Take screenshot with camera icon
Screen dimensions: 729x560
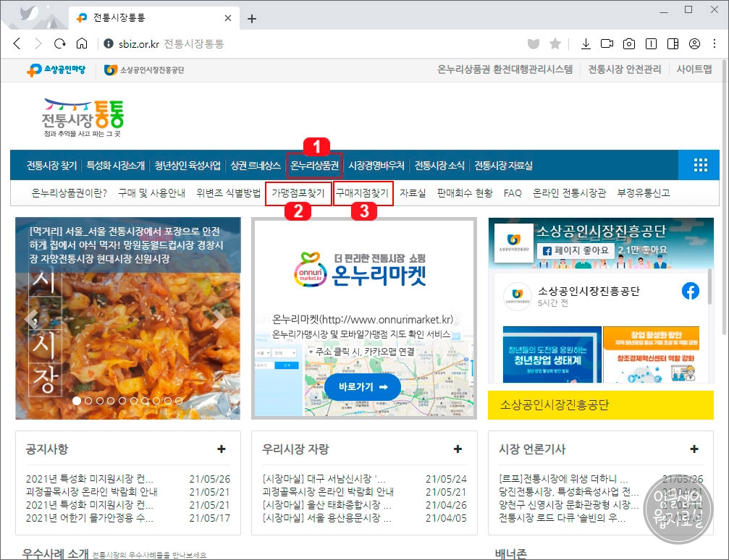tap(629, 43)
